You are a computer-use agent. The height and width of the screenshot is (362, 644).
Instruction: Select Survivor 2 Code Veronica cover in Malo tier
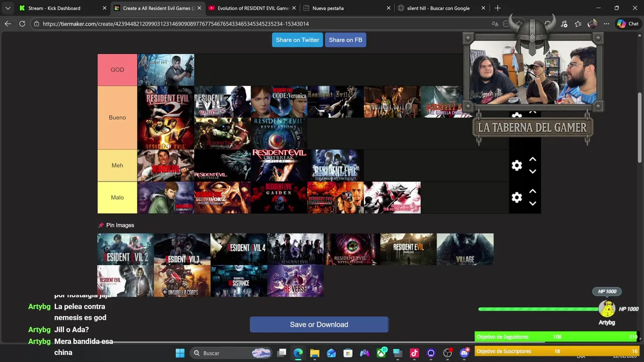[222, 198]
